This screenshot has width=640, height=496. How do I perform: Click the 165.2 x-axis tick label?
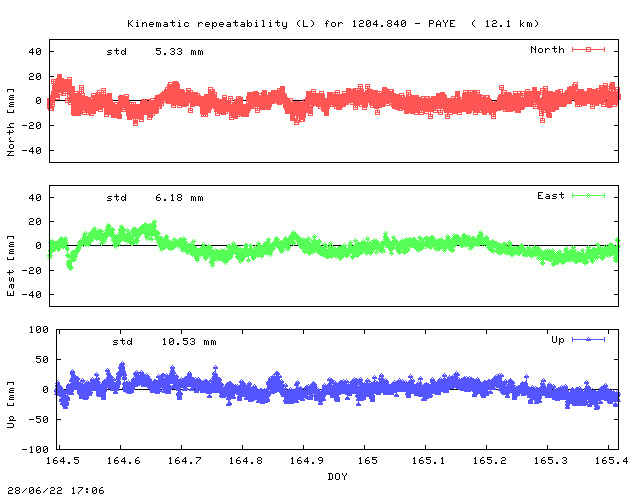[489, 461]
